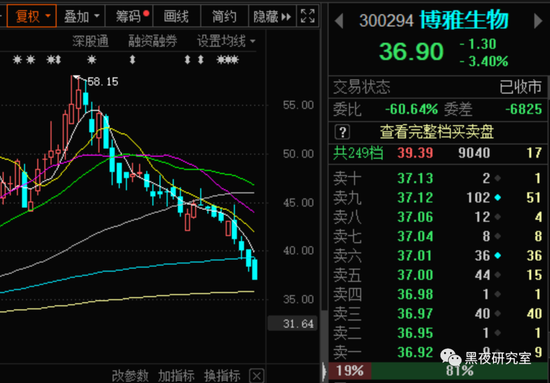Click stock code 300294
The image size is (550, 383).
point(387,21)
